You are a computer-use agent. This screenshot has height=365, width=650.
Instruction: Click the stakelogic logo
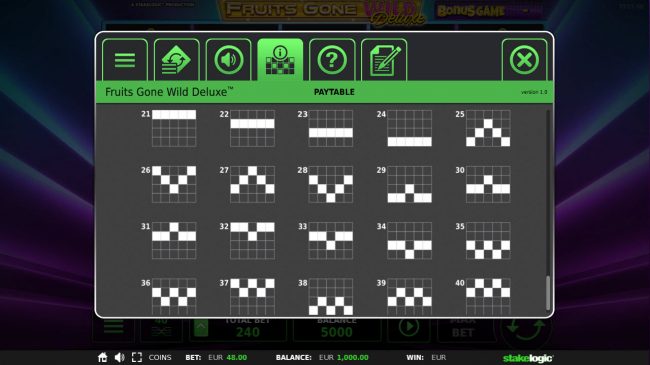(x=528, y=358)
